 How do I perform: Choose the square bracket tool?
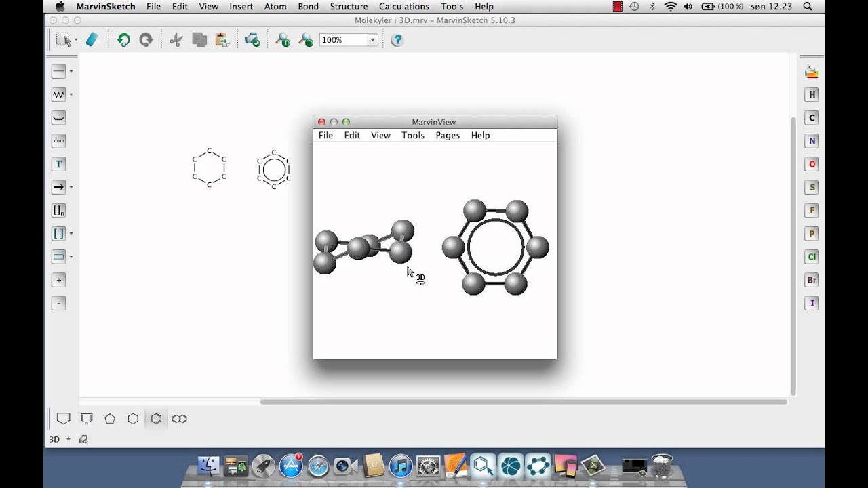pyautogui.click(x=59, y=233)
